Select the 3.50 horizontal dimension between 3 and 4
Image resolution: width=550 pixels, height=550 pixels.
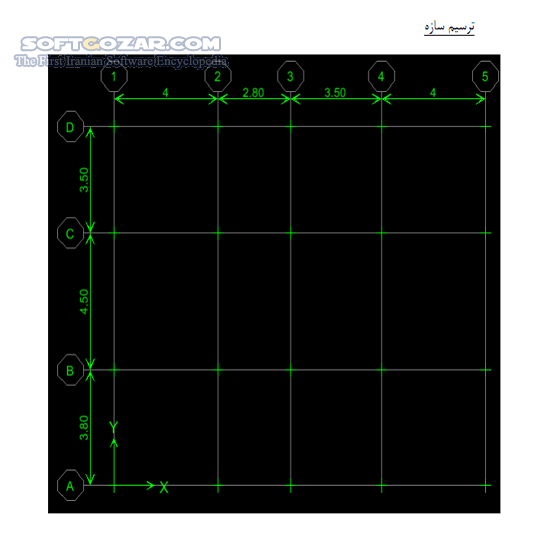coord(335,93)
